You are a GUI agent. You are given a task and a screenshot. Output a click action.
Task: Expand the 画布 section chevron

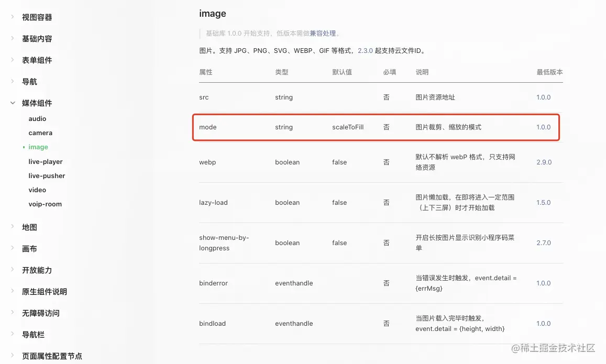click(x=13, y=248)
